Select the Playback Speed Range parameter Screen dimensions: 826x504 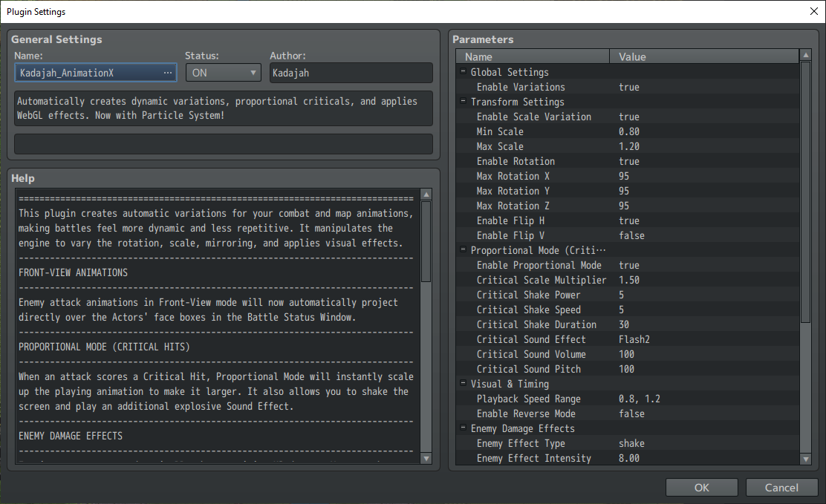click(628, 399)
